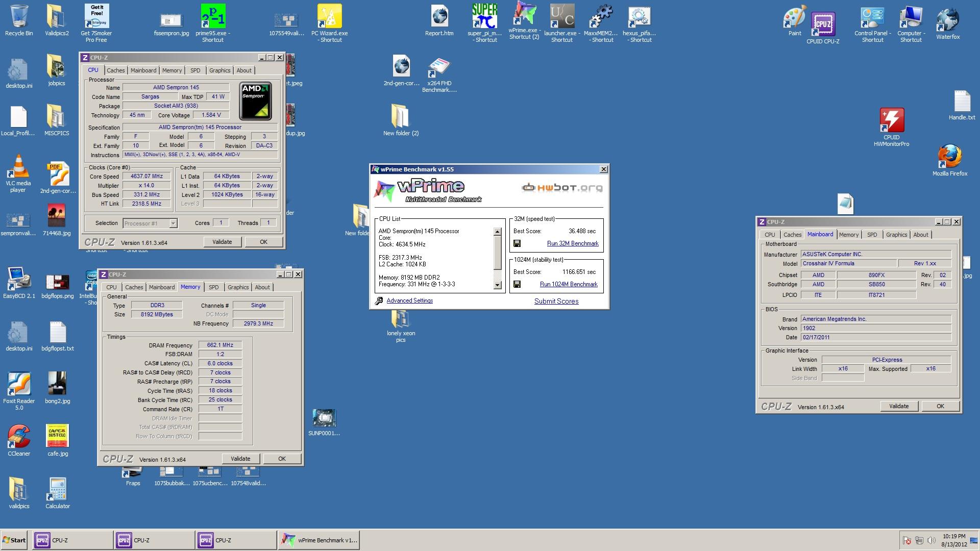Open Foxit Reader 5.0 icon

click(x=19, y=391)
